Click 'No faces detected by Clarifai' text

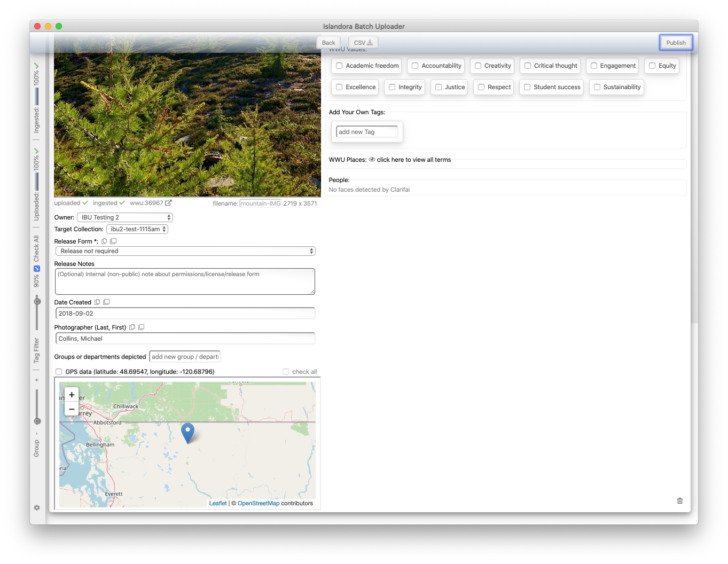369,190
